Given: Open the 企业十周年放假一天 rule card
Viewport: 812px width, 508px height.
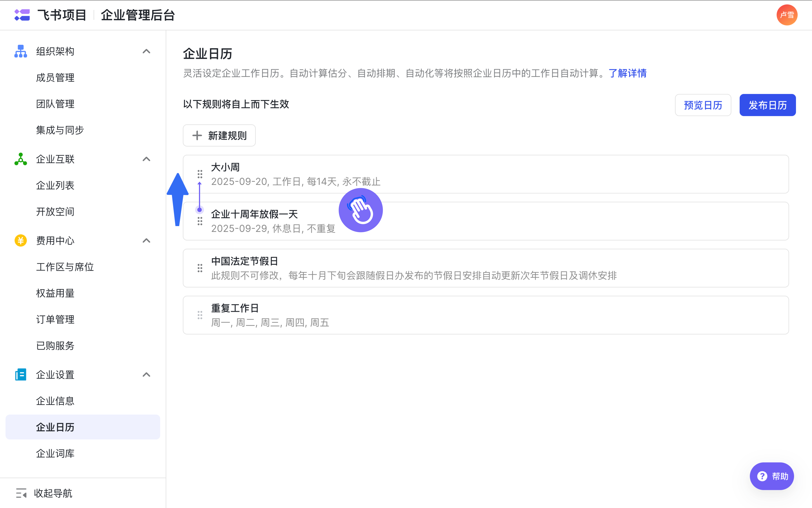Looking at the screenshot, I should coord(486,221).
